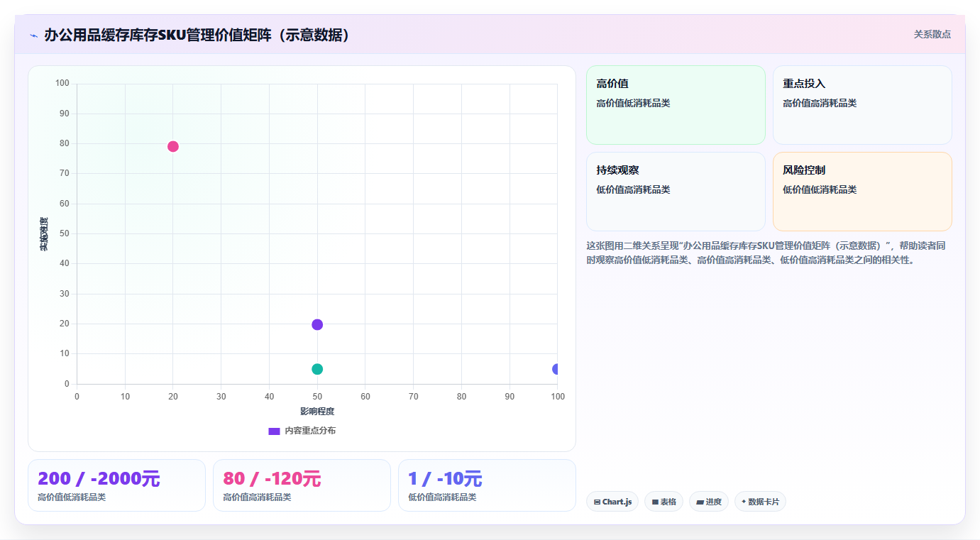980x540 pixels.
Task: Click the 高价值高消耗品类 text in 重点投入 card
Action: (x=820, y=103)
